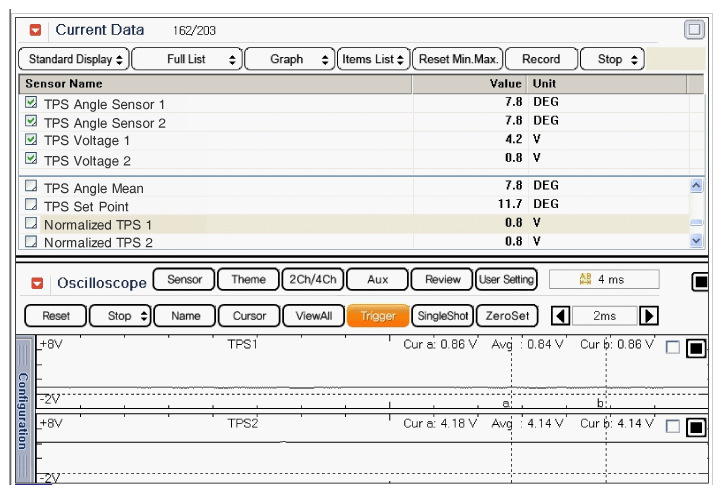Open the Standard Display dropdown
The height and width of the screenshot is (494, 722).
click(x=74, y=59)
